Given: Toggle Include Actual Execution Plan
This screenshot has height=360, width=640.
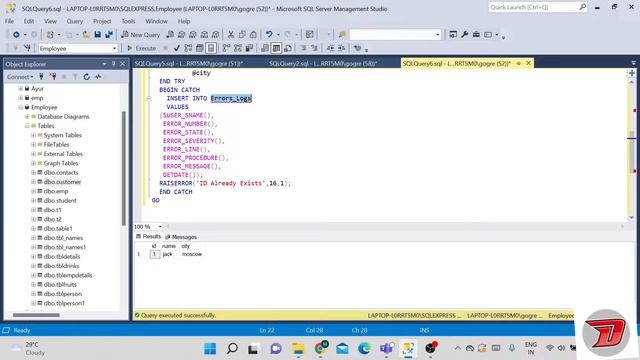Looking at the screenshot, I should [226, 48].
